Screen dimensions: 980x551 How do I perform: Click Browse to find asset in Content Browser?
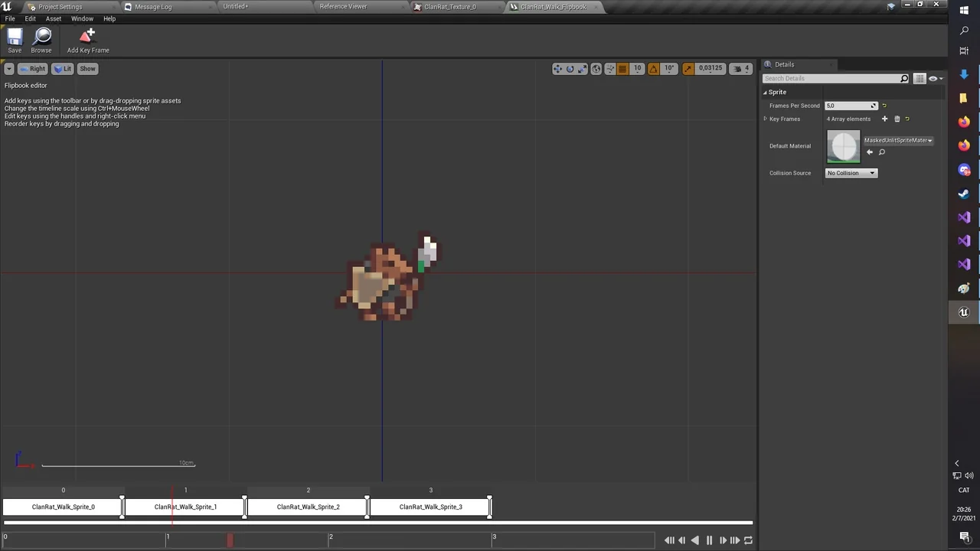(41, 40)
